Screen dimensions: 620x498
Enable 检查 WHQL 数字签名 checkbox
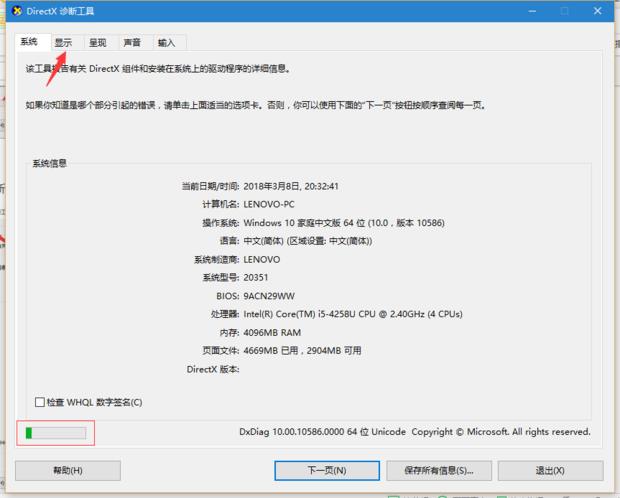(40, 402)
